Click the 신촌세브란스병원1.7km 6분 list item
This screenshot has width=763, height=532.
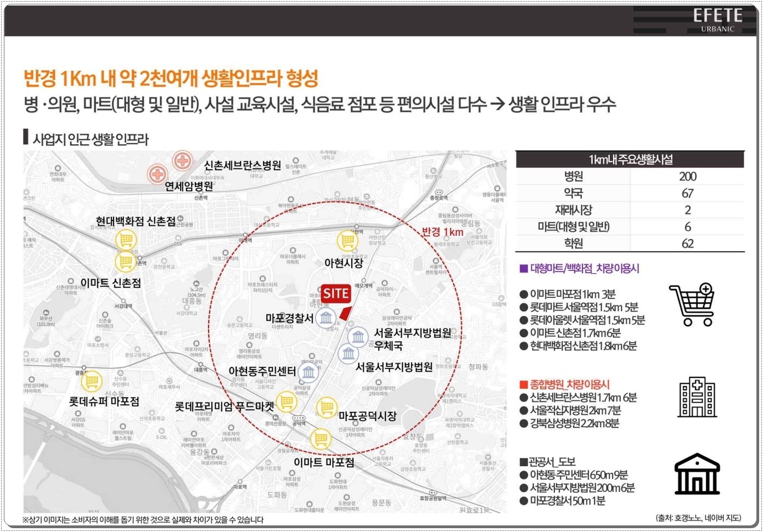[x=579, y=398]
